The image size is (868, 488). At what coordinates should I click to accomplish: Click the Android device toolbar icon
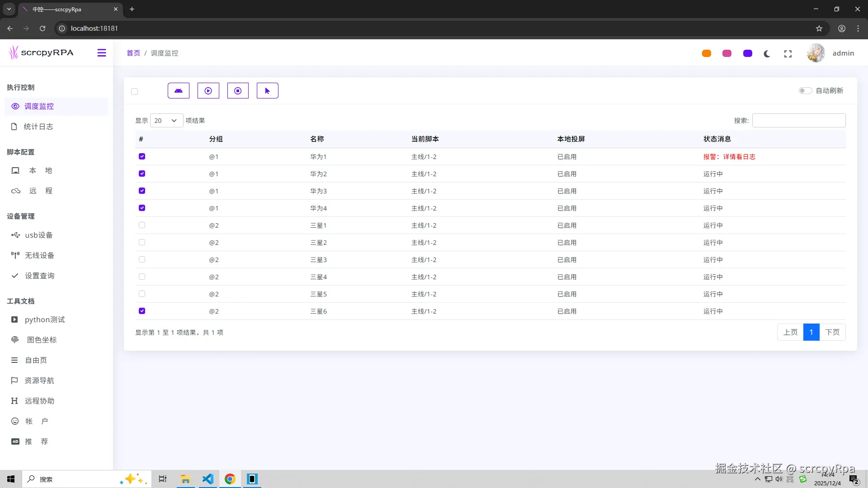point(179,91)
